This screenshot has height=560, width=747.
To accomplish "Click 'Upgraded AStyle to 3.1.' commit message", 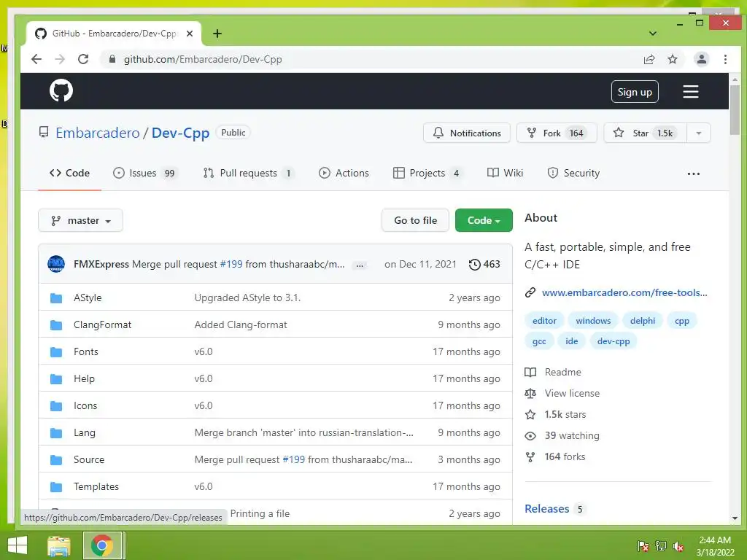I will (247, 297).
